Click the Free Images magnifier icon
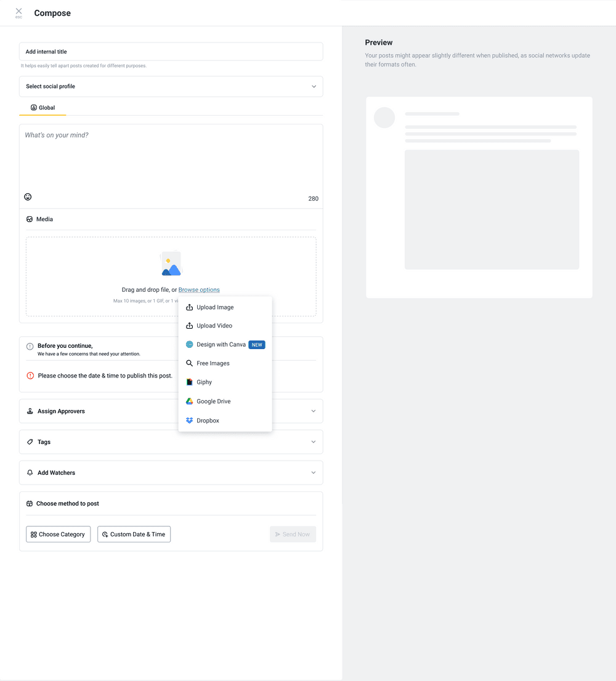616x681 pixels. point(190,363)
